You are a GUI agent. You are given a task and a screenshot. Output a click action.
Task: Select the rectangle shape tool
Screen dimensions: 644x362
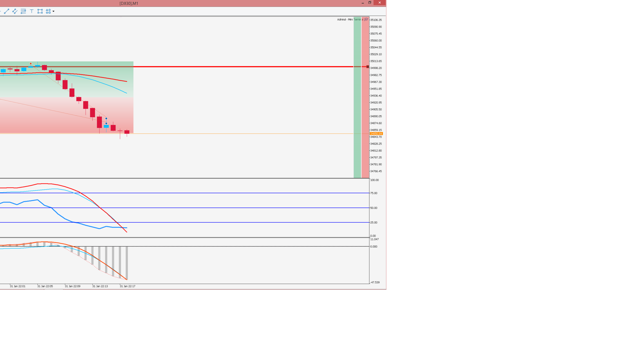pos(40,11)
